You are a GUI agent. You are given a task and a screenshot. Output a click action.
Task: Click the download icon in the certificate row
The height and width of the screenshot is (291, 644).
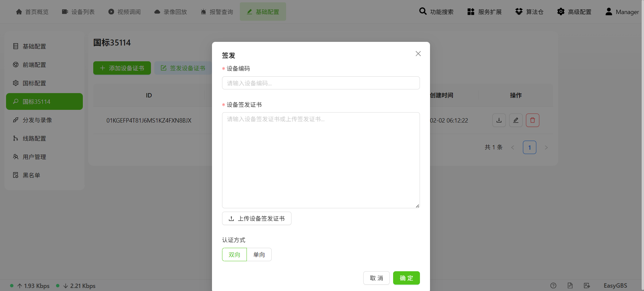click(499, 120)
